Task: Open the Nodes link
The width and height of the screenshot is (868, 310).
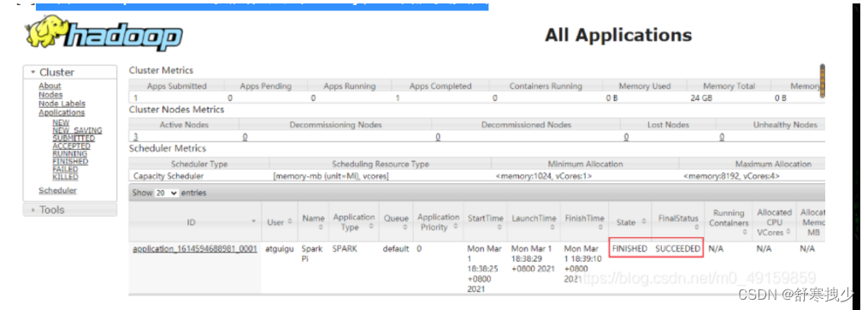Action: (50, 95)
